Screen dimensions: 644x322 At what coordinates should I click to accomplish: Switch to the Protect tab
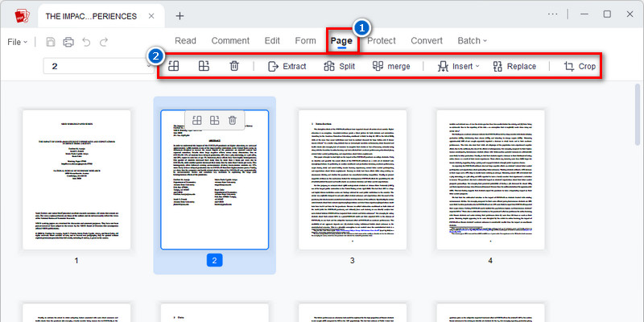coord(381,41)
